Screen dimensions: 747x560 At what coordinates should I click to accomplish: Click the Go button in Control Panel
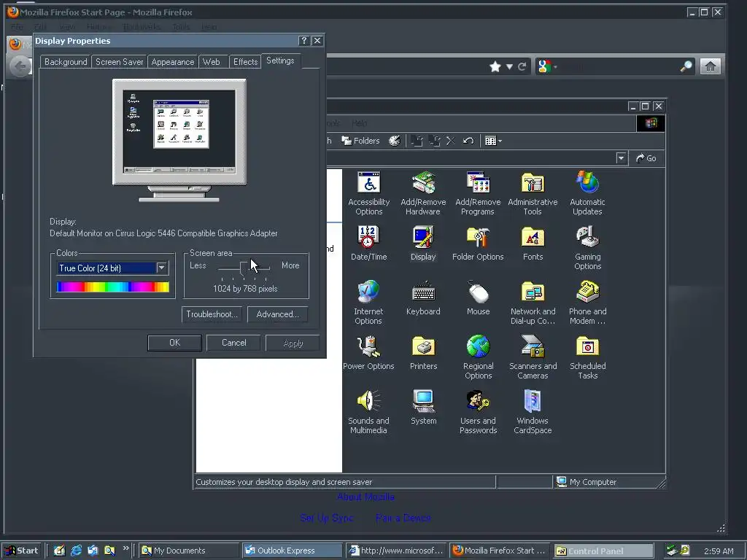tap(646, 158)
